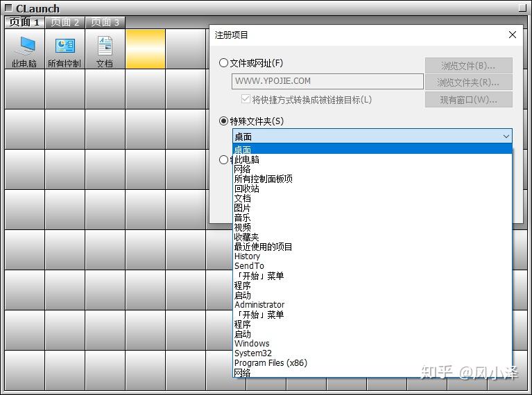Select the 文件或网址(F) radio button
This screenshot has width=532, height=395.
tap(223, 63)
